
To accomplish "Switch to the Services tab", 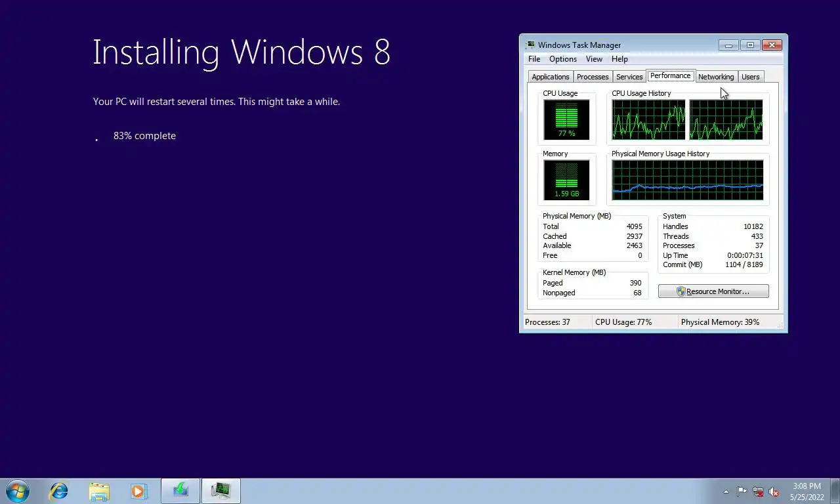I will point(629,77).
